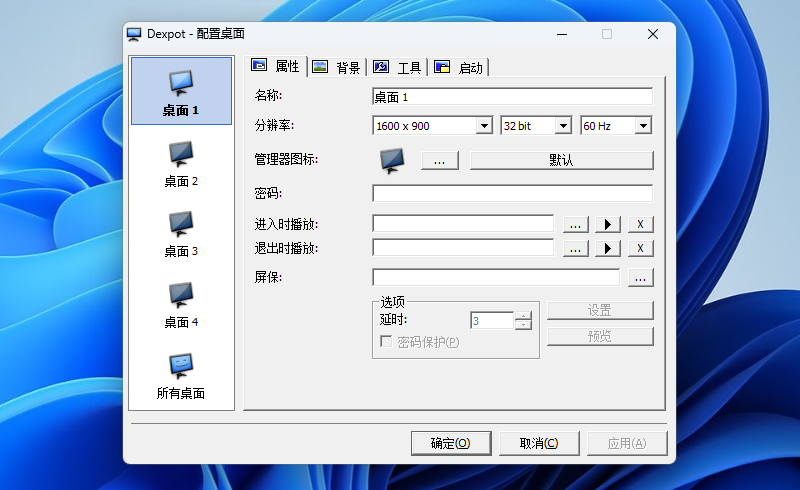Open the 60 Hz refresh rate dropdown
Image resolution: width=800 pixels, height=490 pixels.
(643, 126)
